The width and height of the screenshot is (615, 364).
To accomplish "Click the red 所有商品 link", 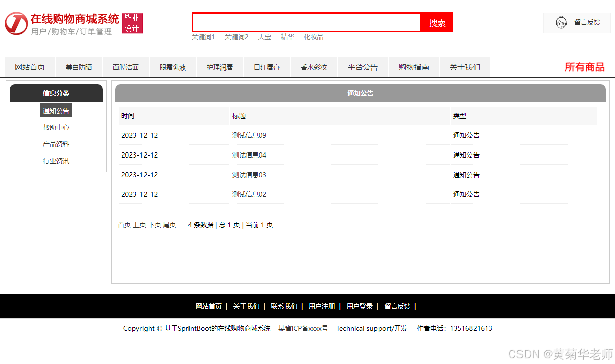I will 585,67.
